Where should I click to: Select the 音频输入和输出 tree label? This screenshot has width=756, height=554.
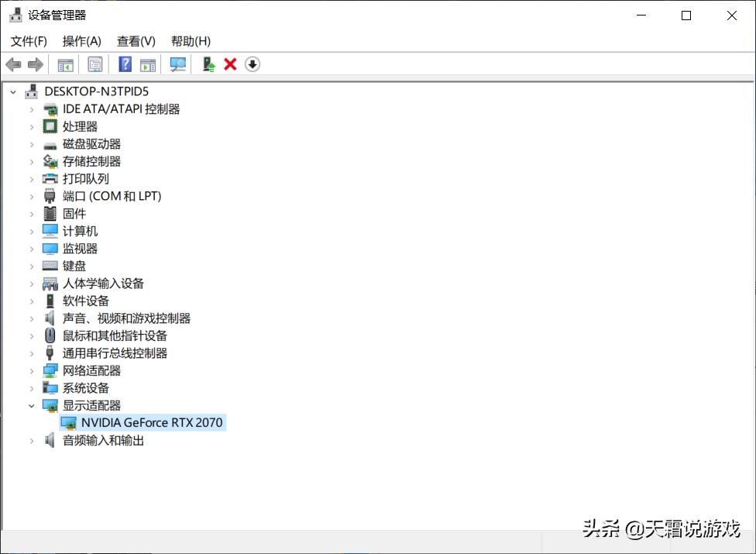click(x=103, y=440)
